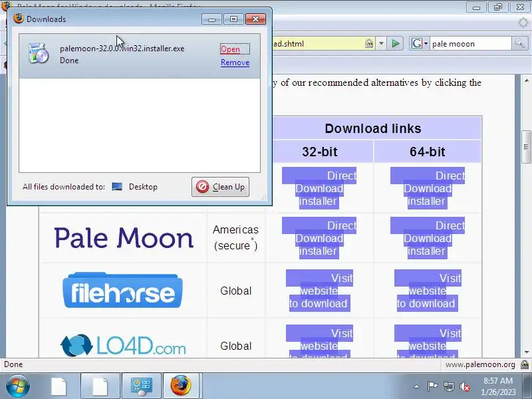Open the downloaded palemoon installer

pyautogui.click(x=230, y=49)
